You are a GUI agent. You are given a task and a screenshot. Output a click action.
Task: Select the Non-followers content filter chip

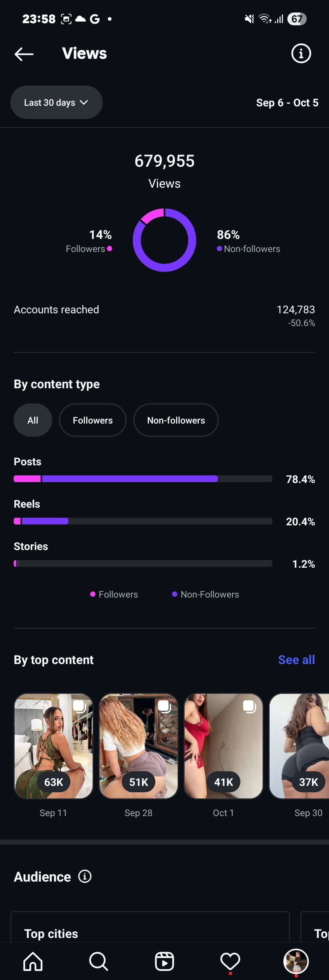tap(176, 420)
